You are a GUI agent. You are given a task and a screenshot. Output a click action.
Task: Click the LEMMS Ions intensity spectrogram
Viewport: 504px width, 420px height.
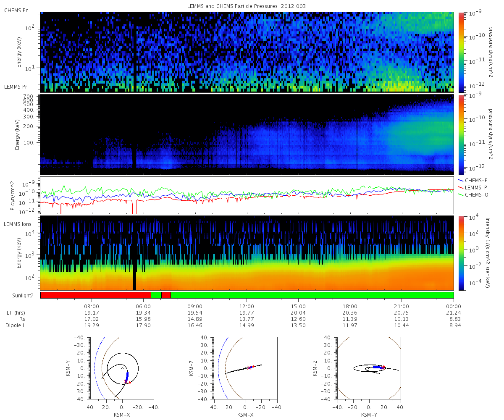[x=247, y=253]
